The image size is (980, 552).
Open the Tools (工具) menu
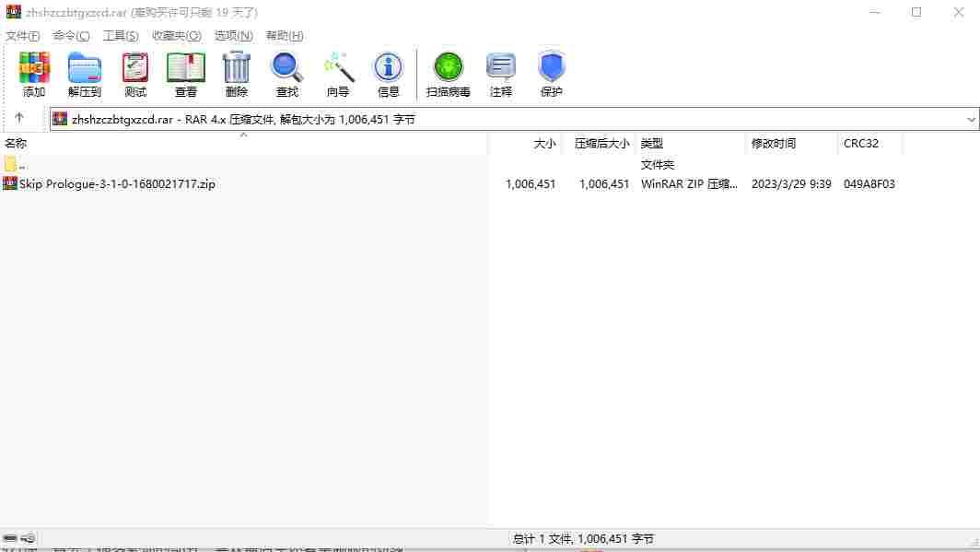(x=121, y=36)
